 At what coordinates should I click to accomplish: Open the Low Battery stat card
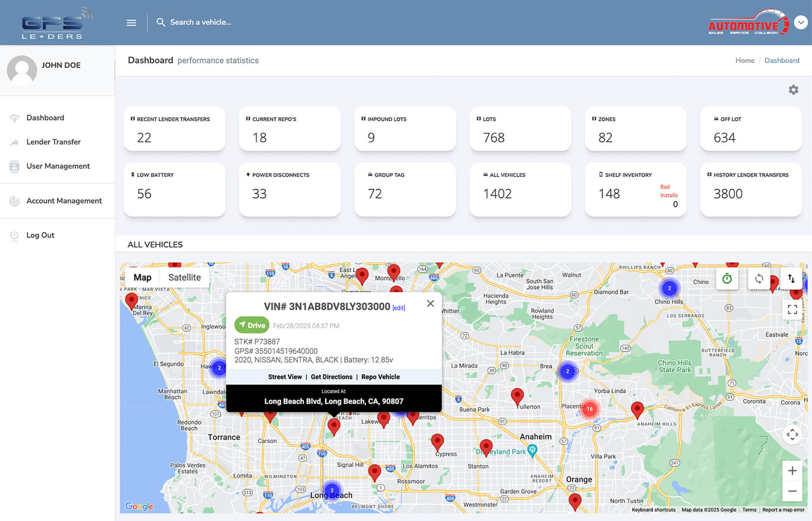(174, 189)
